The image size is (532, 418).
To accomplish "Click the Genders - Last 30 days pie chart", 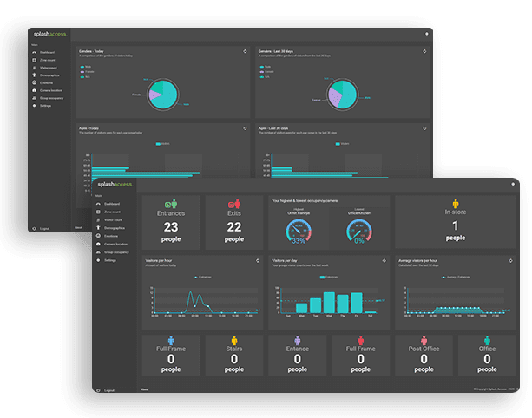I will click(342, 95).
